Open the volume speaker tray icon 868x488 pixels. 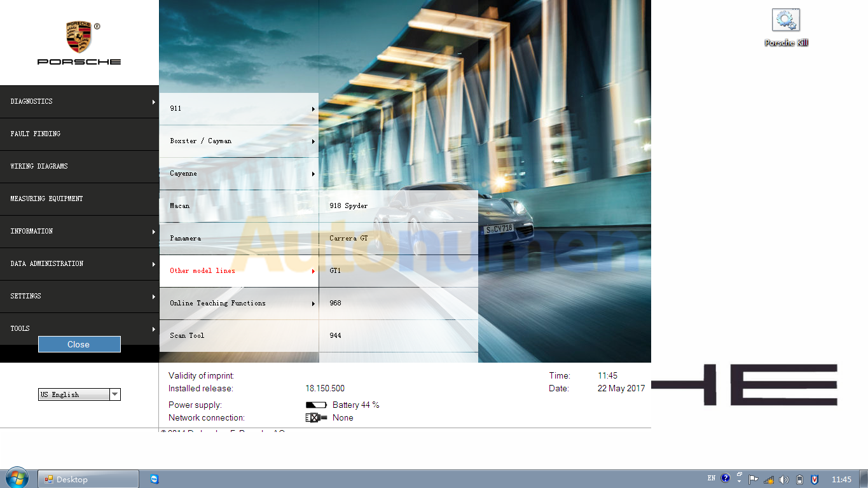click(x=783, y=479)
